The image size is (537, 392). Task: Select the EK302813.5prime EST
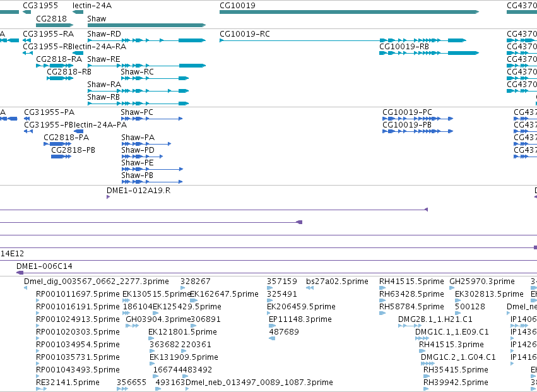(458, 300)
